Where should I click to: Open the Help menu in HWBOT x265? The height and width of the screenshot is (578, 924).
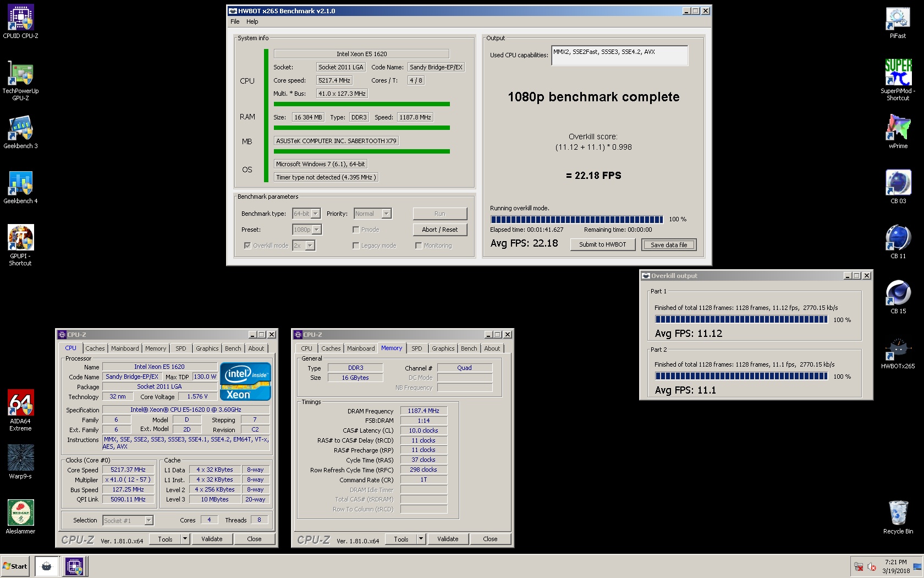click(252, 21)
